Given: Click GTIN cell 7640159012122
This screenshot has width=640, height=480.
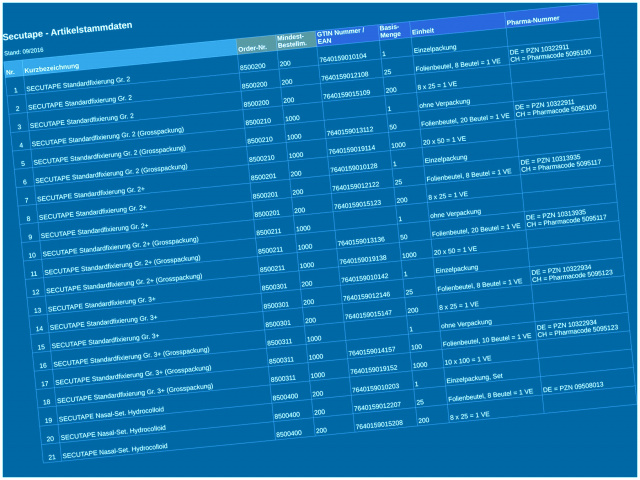Looking at the screenshot, I should click(x=356, y=186).
